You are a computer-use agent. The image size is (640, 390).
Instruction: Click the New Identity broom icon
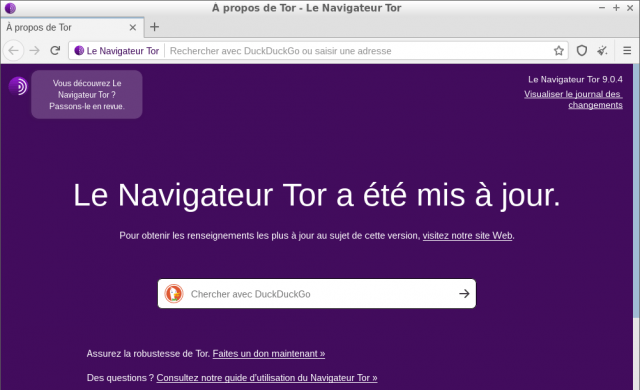(x=602, y=51)
